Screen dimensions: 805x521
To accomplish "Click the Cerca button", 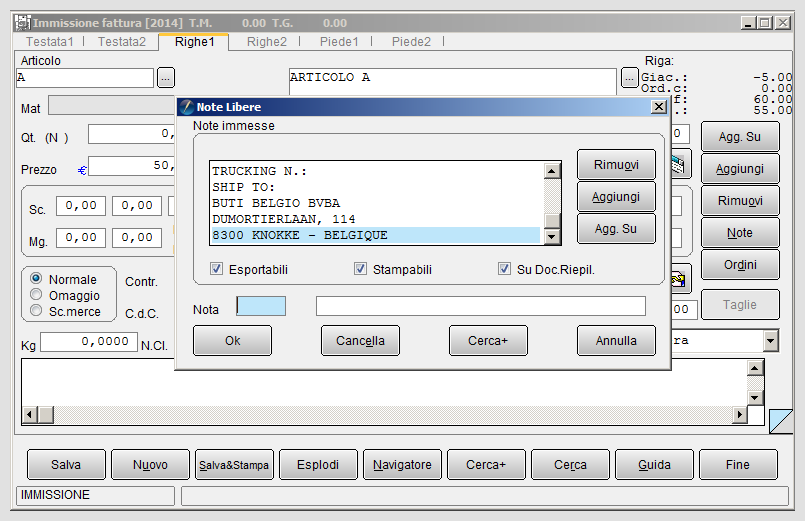I will (x=570, y=465).
